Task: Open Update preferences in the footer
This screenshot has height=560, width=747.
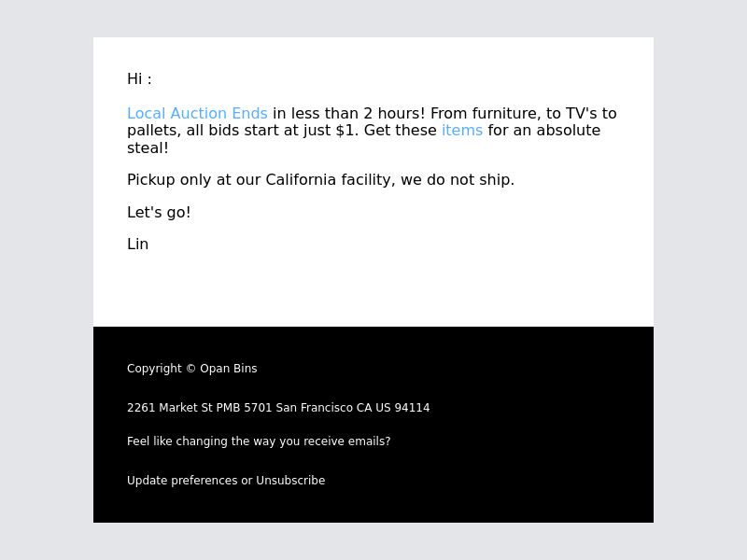Action: [x=182, y=481]
